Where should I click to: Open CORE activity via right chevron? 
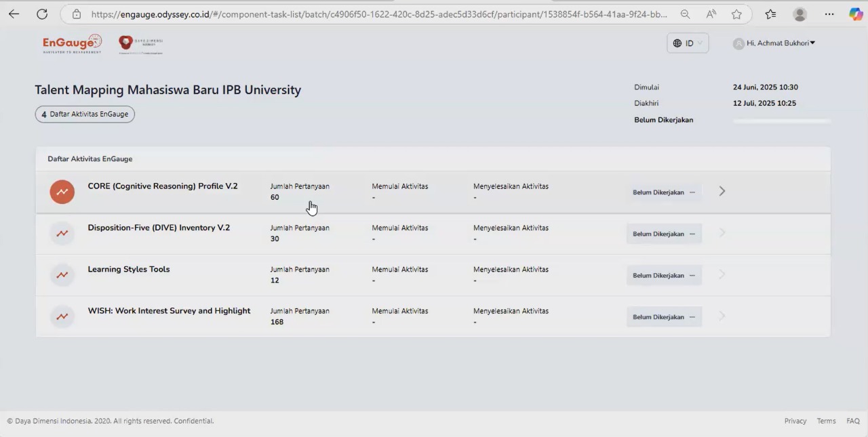(722, 192)
